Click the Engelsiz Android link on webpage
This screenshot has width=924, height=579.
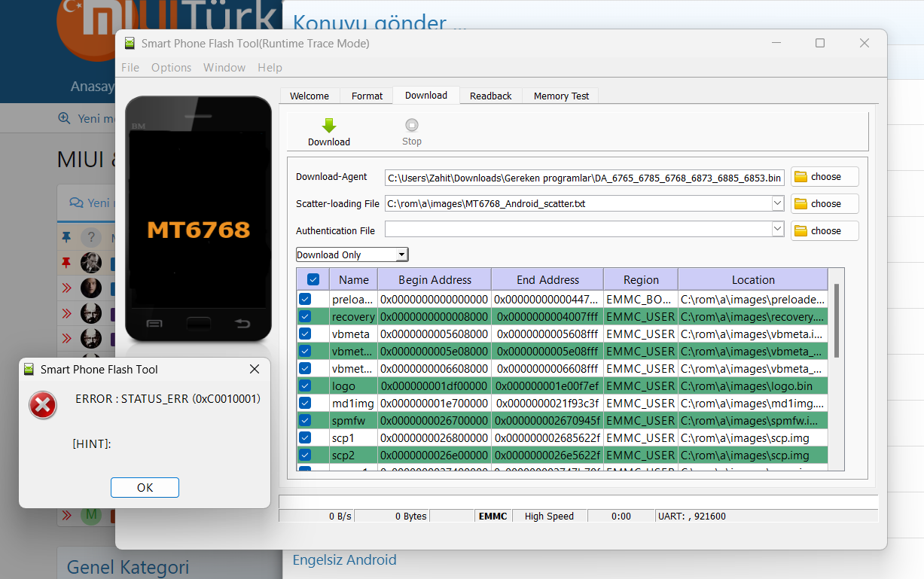pyautogui.click(x=344, y=559)
